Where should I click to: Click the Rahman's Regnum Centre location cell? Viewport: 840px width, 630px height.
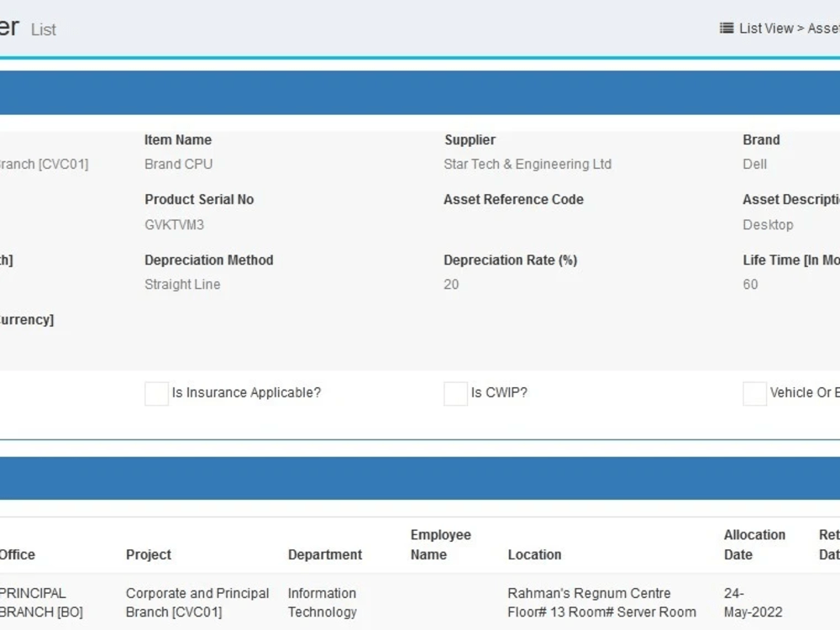[x=601, y=602]
